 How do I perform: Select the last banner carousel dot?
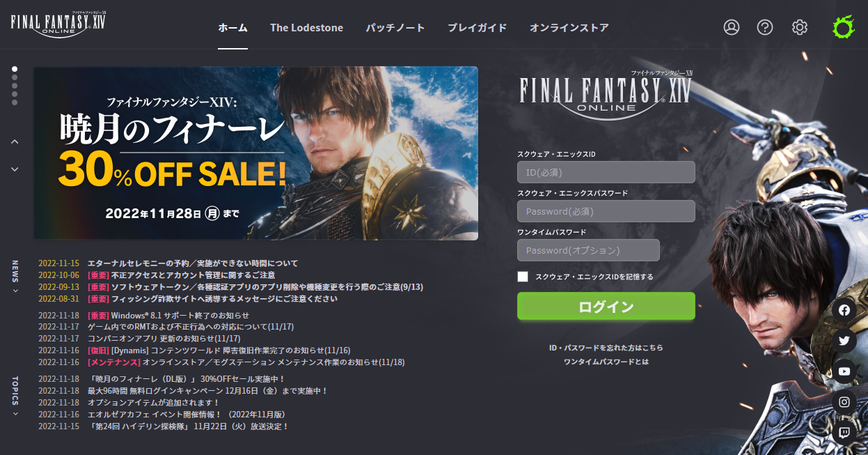pos(15,102)
